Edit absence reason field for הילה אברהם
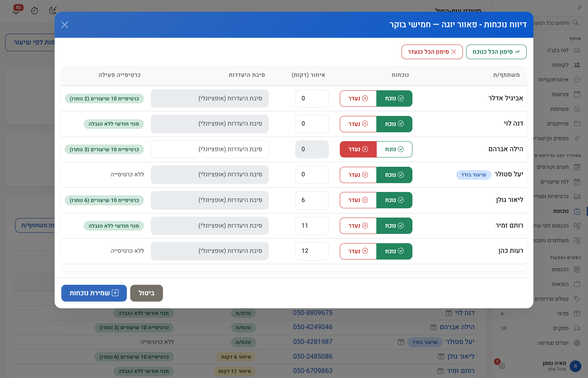 tap(210, 149)
